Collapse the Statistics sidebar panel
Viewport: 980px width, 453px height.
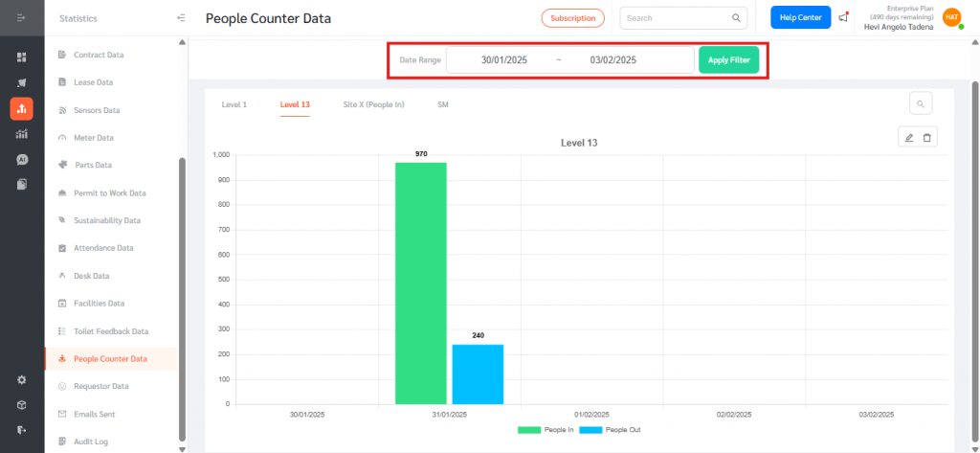coord(181,18)
